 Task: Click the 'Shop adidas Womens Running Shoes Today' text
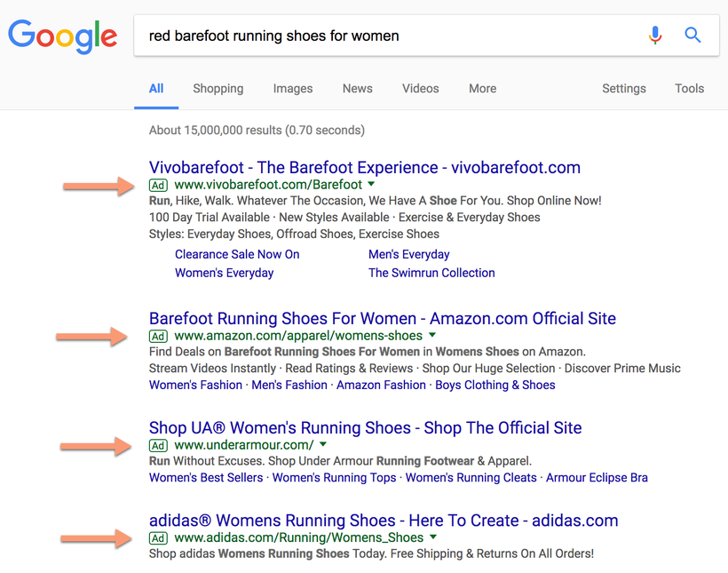(371, 553)
